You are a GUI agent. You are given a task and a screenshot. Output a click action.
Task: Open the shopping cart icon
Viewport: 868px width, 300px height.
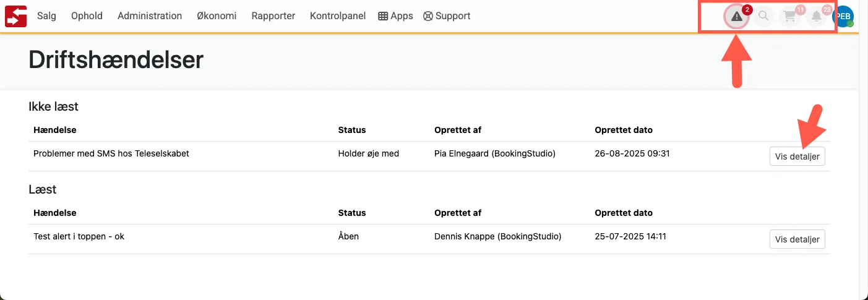pyautogui.click(x=790, y=17)
